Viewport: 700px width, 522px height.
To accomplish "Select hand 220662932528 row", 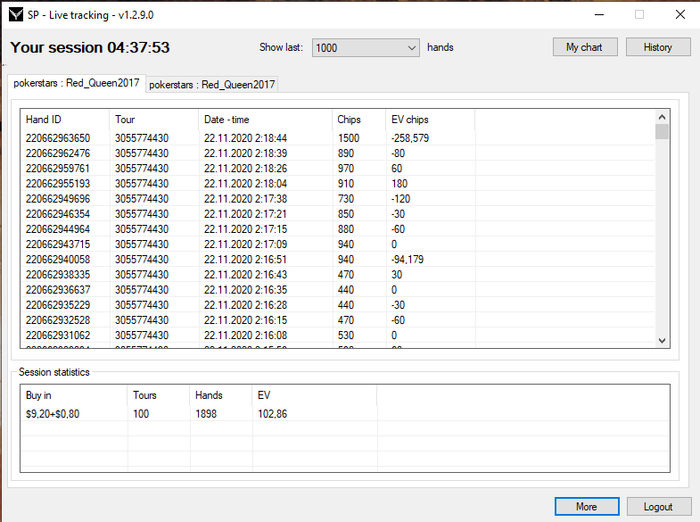I will (338, 320).
